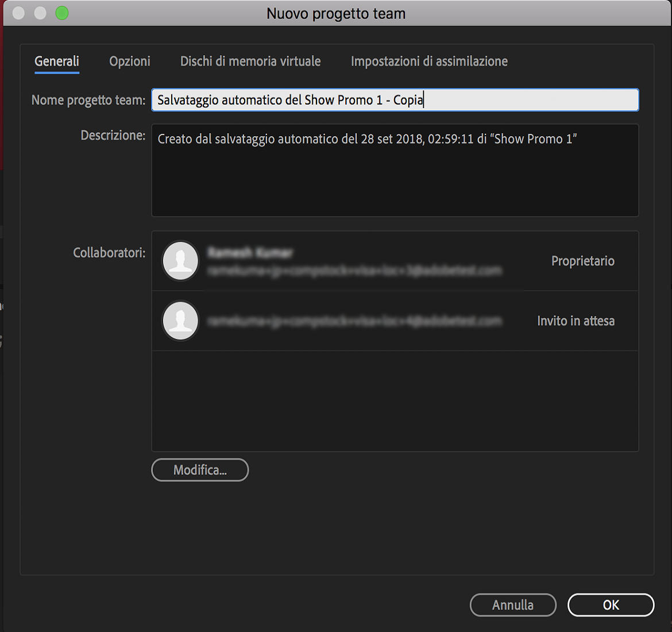Click the Collaboratori label
Image resolution: width=672 pixels, height=632 pixels.
coord(109,253)
